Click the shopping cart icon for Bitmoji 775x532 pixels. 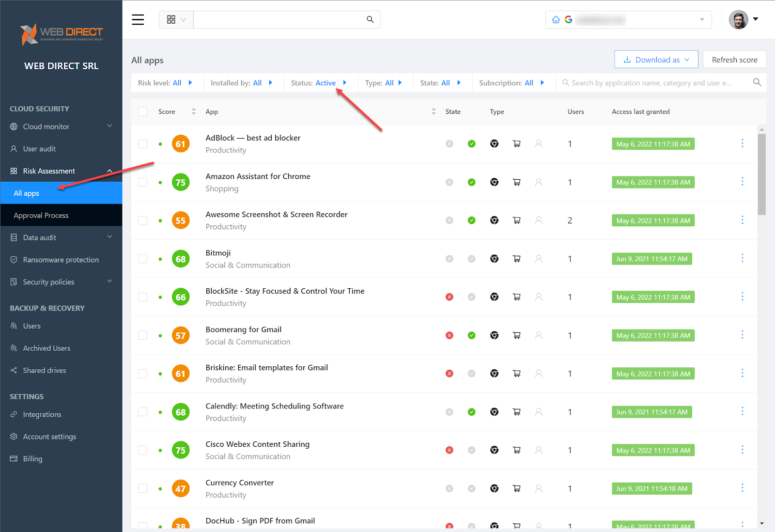516,259
